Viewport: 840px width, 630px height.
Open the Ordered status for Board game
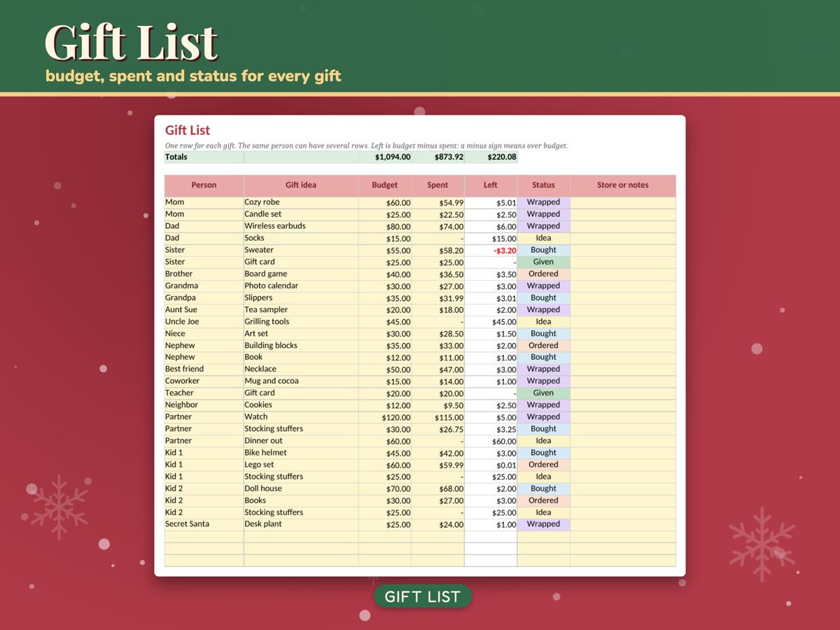543,274
